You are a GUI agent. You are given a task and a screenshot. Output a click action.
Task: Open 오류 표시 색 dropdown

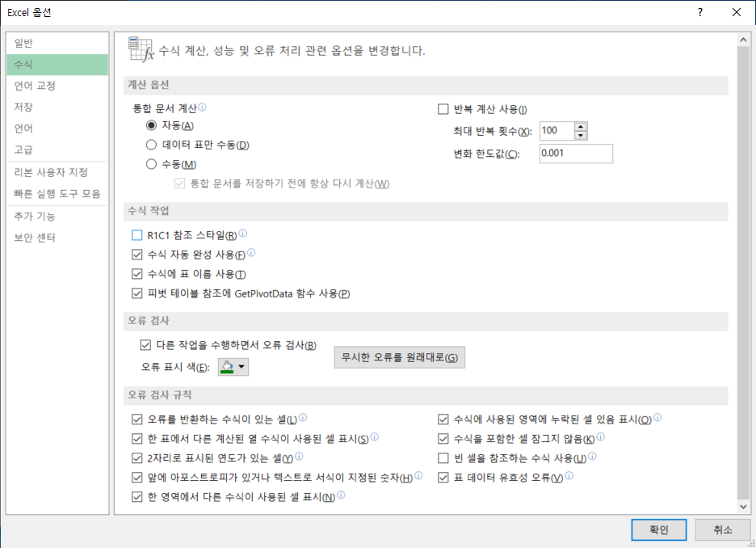[233, 367]
